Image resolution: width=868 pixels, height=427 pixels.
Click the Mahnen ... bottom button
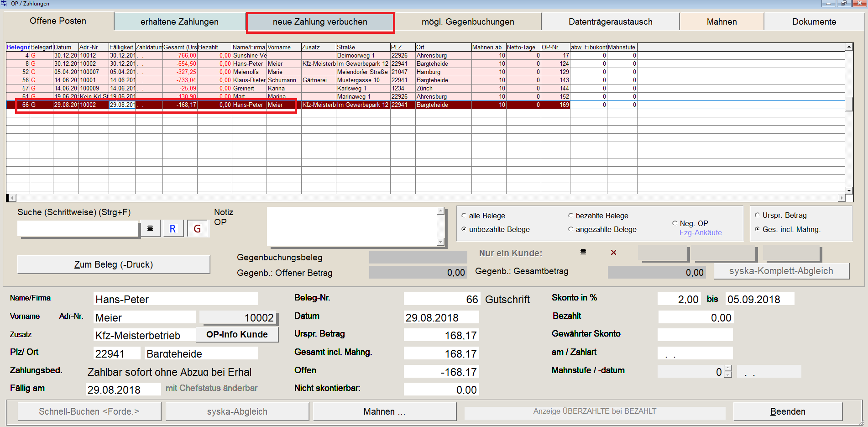[384, 411]
